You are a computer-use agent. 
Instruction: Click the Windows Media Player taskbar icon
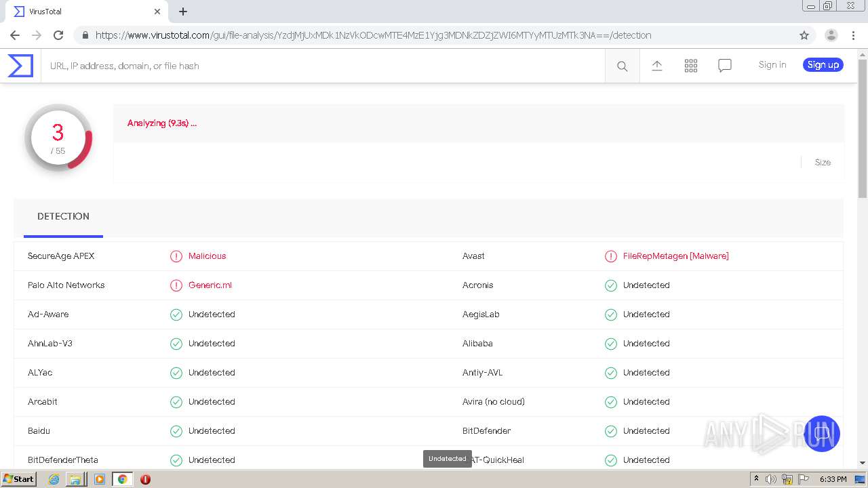[99, 479]
